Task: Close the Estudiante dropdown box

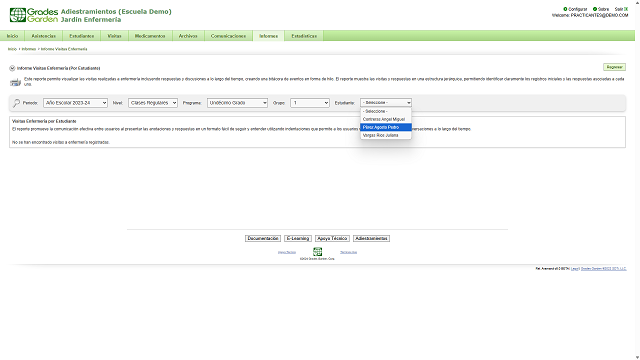Action: [386, 103]
